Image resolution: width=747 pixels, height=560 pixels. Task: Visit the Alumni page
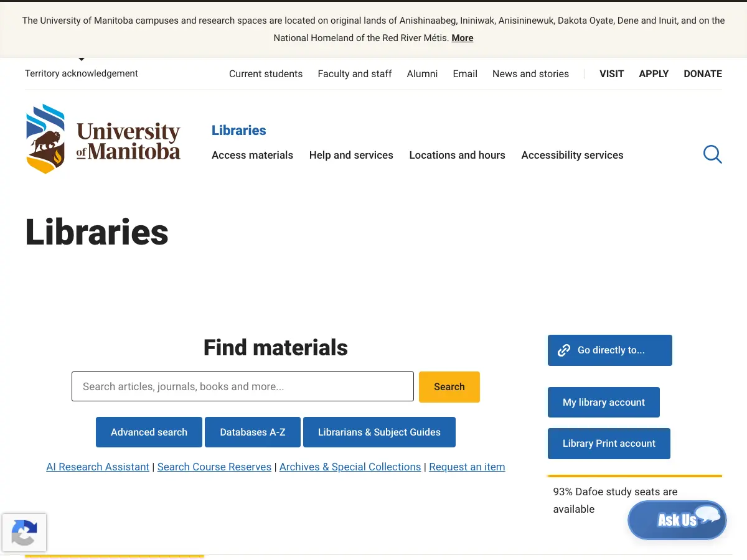pyautogui.click(x=422, y=73)
